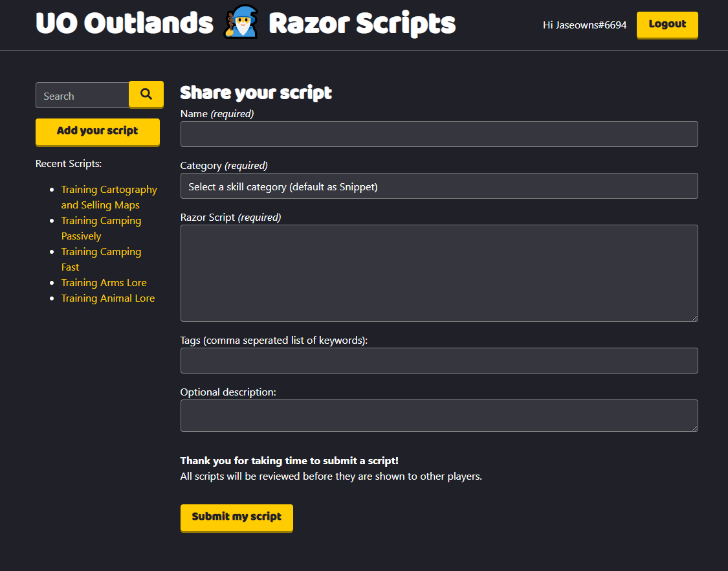The image size is (728, 571).
Task: Click into the Search box
Action: pos(82,95)
